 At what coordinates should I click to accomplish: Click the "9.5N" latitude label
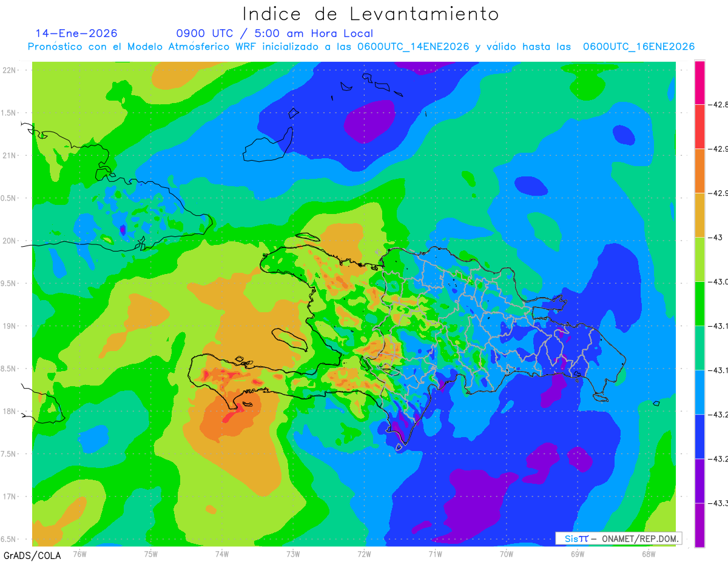9,283
